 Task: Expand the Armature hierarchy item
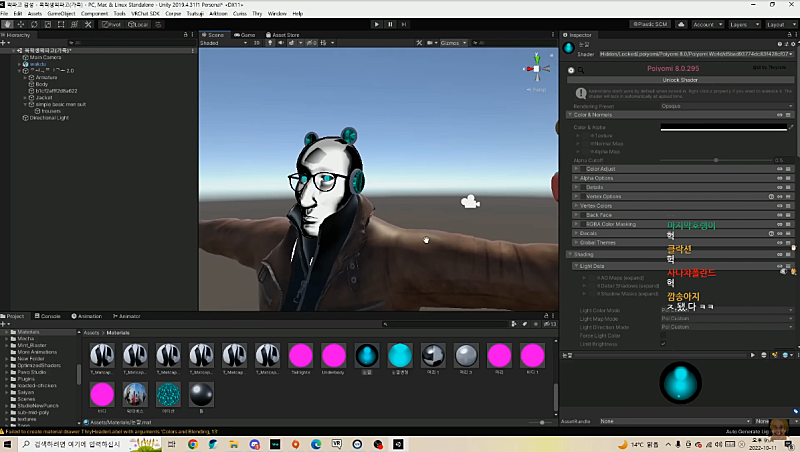click(x=25, y=76)
